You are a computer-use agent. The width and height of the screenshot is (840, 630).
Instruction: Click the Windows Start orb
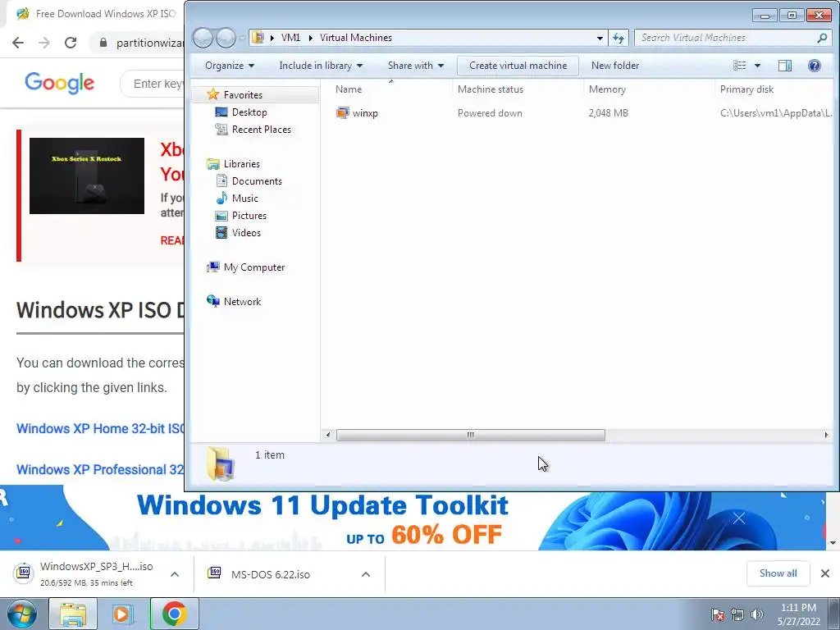22,614
